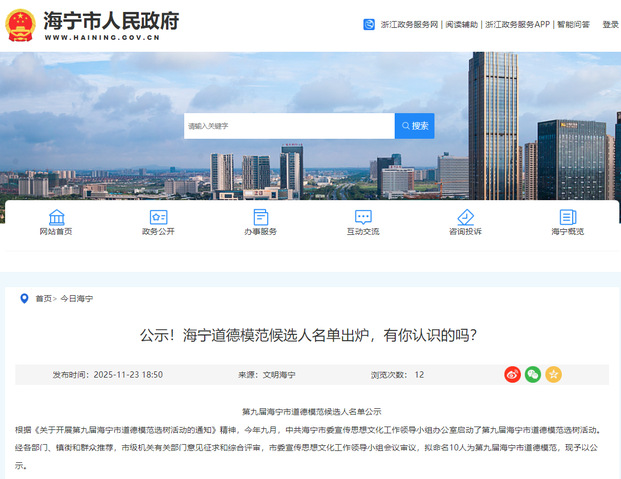
Task: Go to 首页 in breadcrumb
Action: tap(43, 298)
